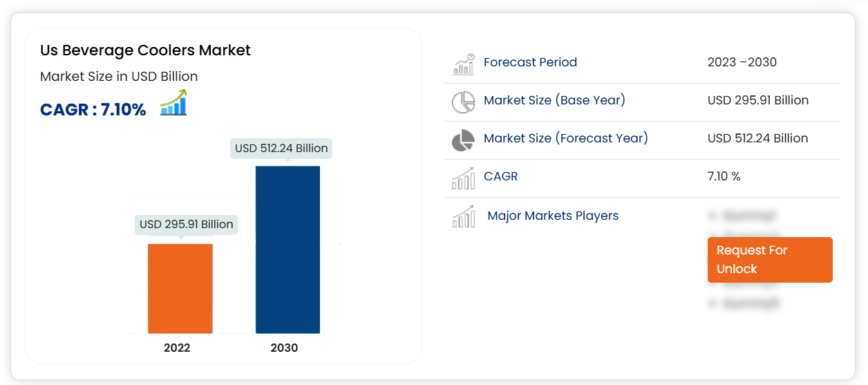
Task: Click the 7.10 % value in CAGR row
Action: [x=724, y=176]
